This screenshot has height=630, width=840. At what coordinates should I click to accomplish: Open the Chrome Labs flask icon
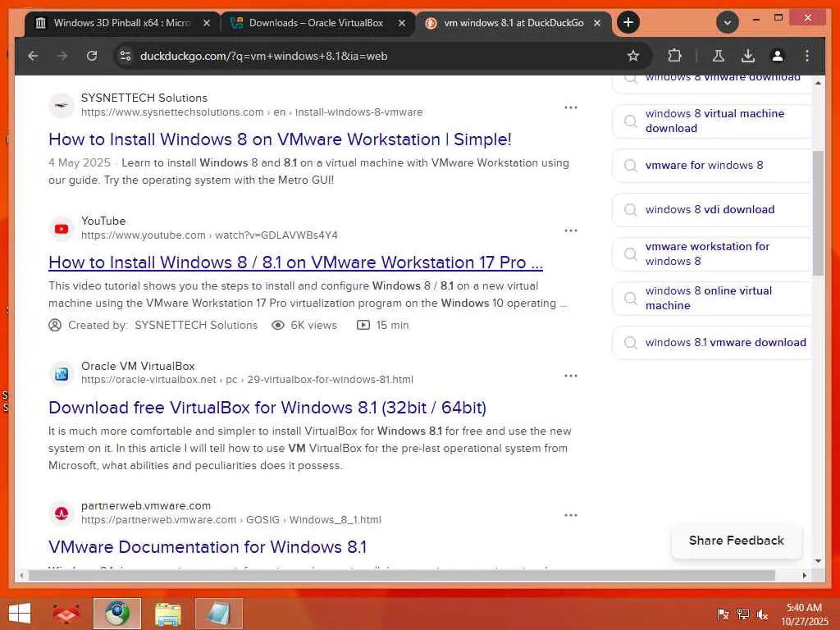719,56
